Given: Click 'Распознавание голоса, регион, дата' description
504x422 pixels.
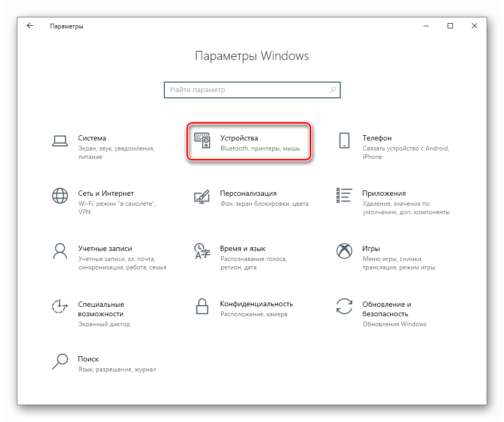Looking at the screenshot, I should 254,263.
